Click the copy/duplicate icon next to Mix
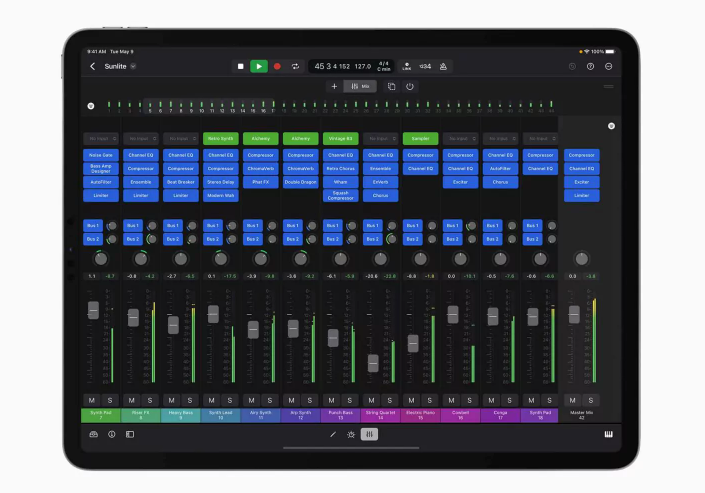This screenshot has width=705, height=493. coord(392,86)
